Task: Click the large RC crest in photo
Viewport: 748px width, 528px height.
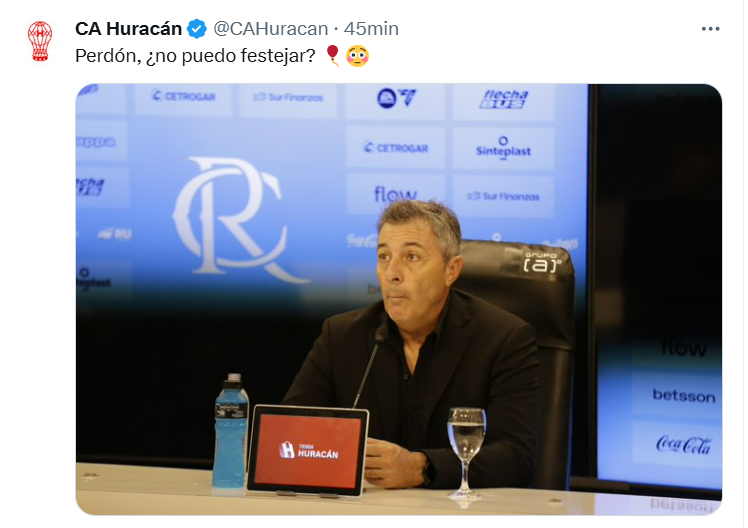Action: (235, 218)
